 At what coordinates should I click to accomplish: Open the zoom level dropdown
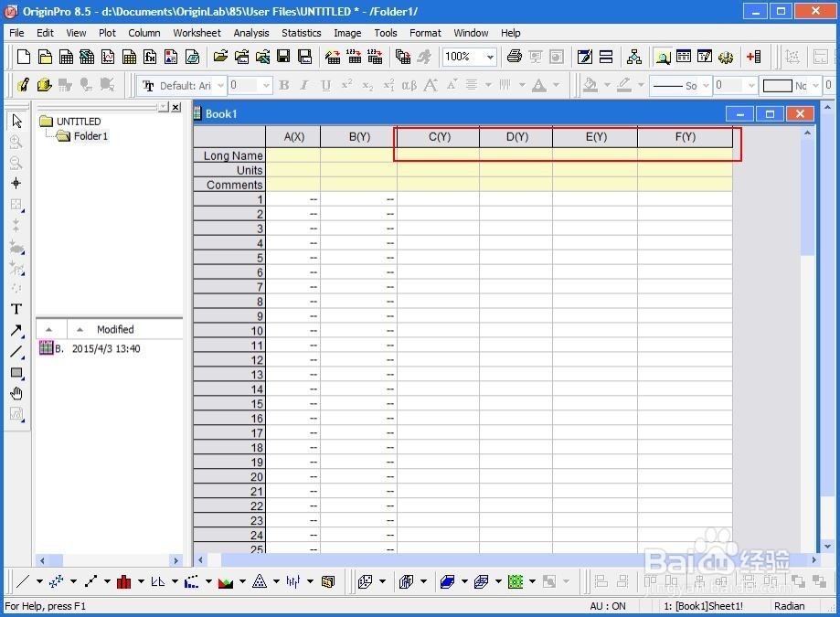click(490, 57)
